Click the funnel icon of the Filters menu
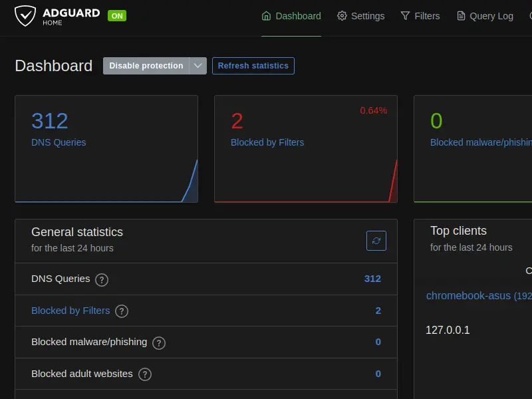This screenshot has width=532, height=399. pos(405,16)
